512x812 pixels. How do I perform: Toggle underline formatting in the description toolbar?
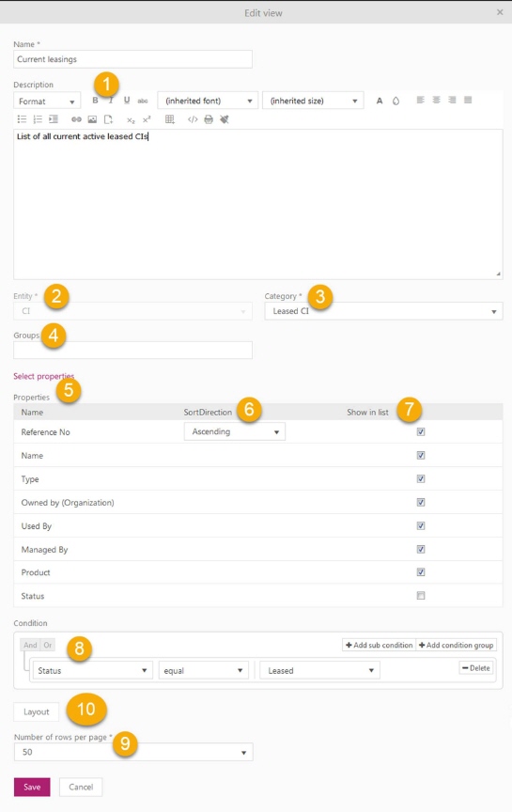pyautogui.click(x=127, y=101)
